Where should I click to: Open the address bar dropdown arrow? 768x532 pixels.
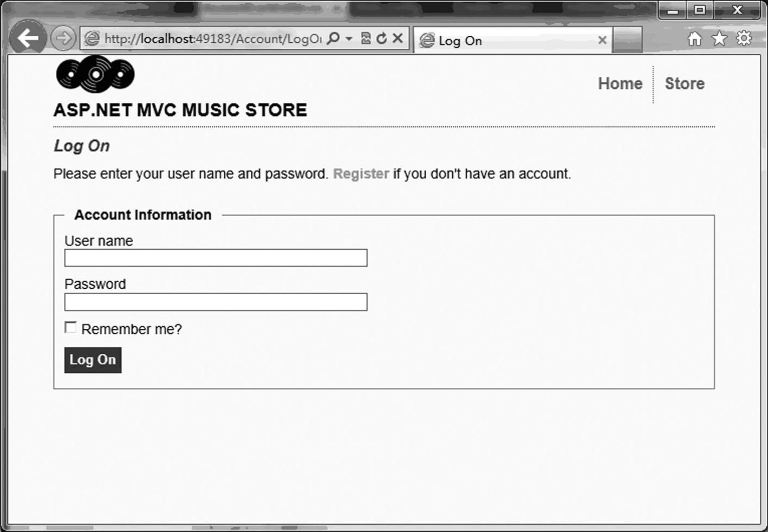coord(349,38)
